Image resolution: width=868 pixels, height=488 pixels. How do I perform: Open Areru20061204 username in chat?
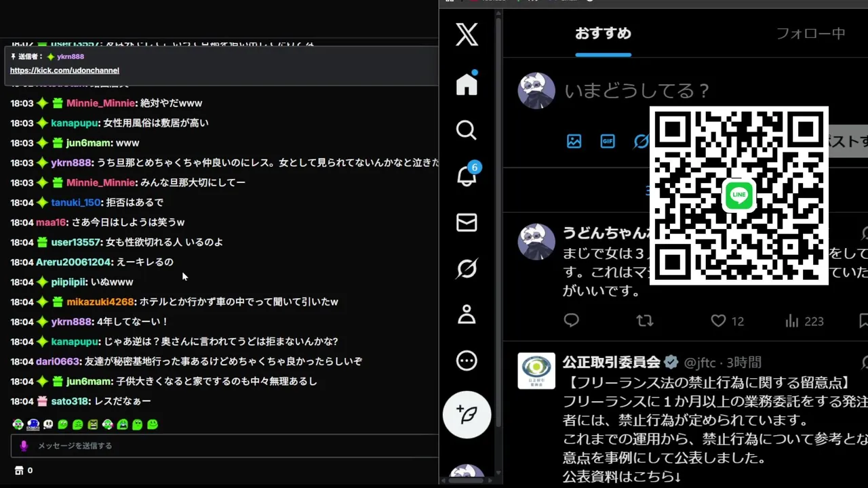[73, 262]
